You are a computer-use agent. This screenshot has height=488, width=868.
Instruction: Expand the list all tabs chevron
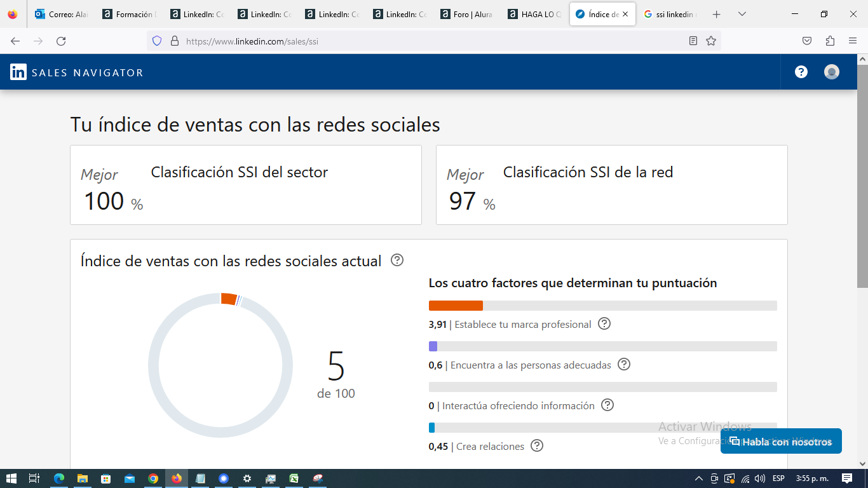742,14
